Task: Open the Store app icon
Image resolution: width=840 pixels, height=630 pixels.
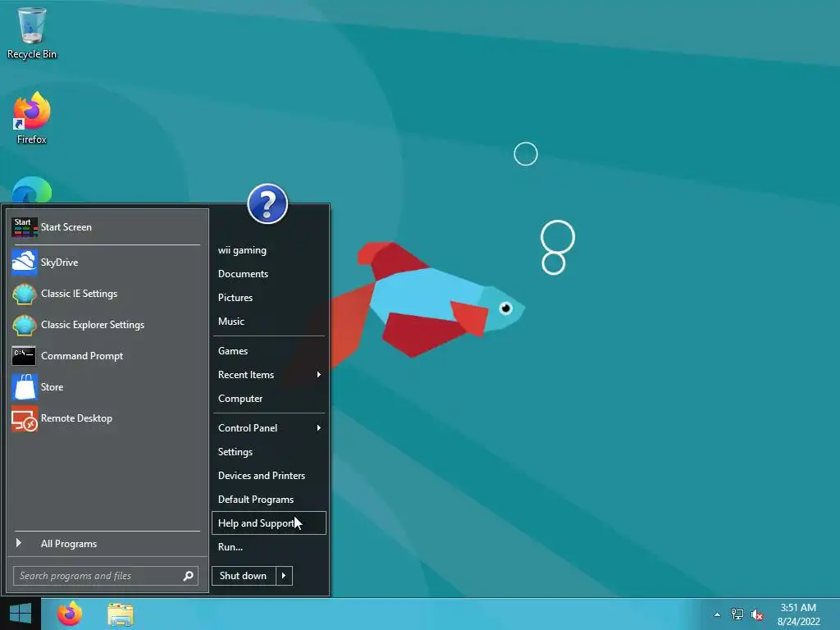Action: [25, 387]
